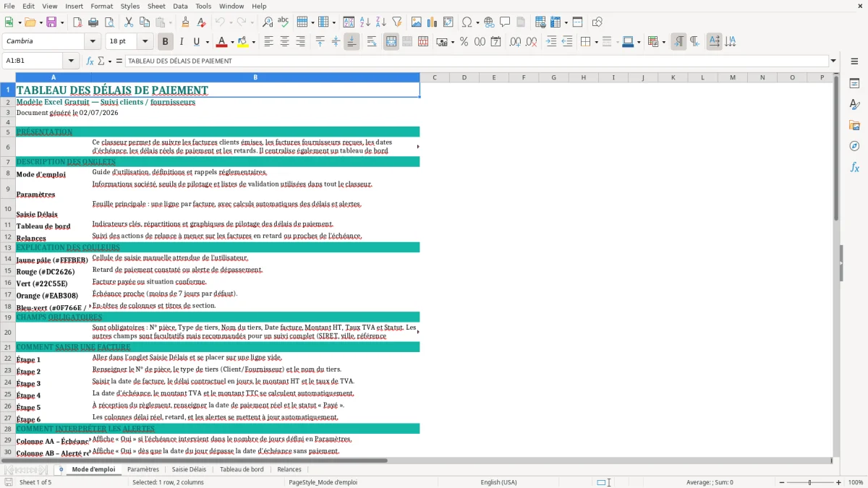Click the formula input line

[477, 61]
